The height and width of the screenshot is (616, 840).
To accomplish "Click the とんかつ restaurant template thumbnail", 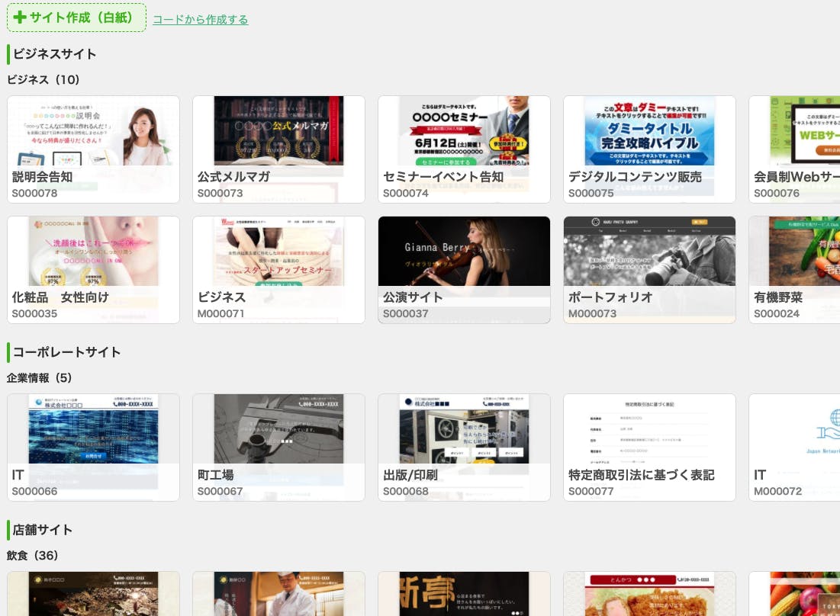I will pyautogui.click(x=649, y=595).
